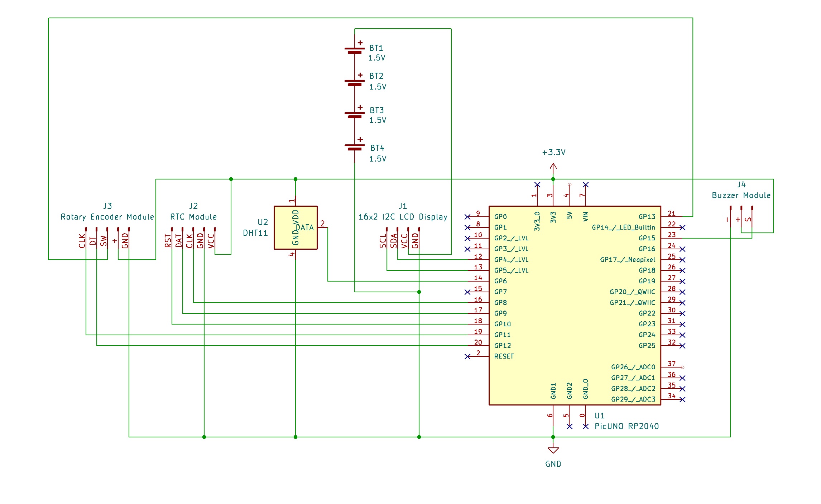The width and height of the screenshot is (821, 504).
Task: Click the GP15 pin 23 on U1
Action: (x=672, y=238)
